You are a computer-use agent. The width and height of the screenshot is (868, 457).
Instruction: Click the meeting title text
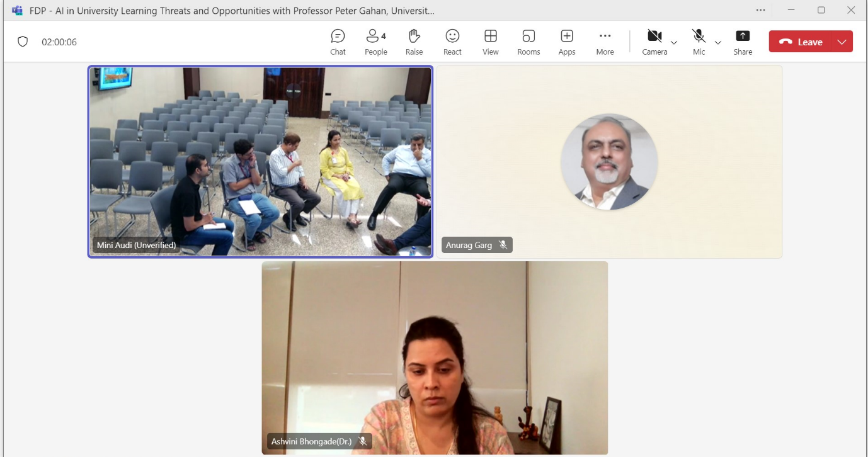click(x=232, y=11)
